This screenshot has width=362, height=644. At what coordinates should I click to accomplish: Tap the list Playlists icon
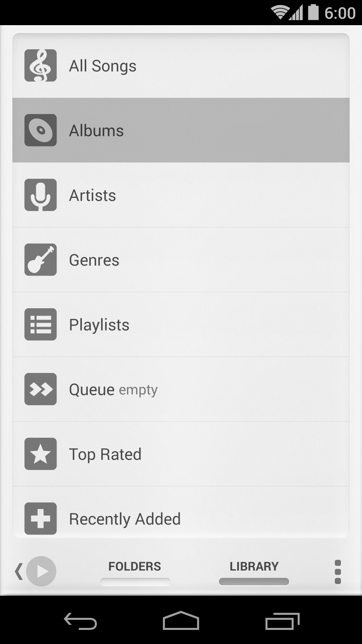coord(41,324)
